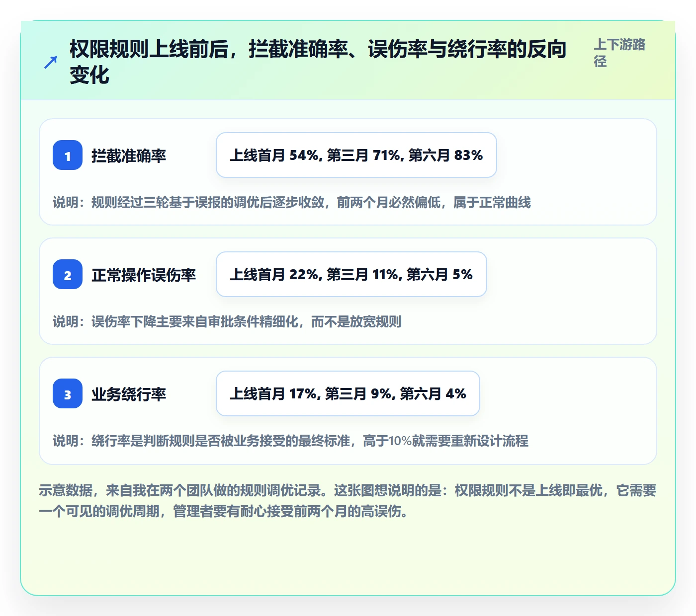The image size is (696, 616).
Task: Select the 上下游路径 tag in the header
Action: [619, 53]
